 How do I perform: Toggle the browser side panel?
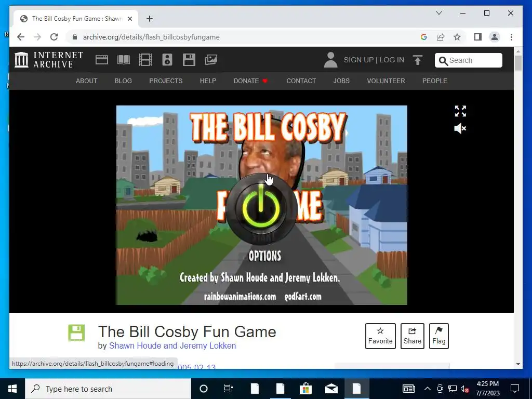[478, 37]
